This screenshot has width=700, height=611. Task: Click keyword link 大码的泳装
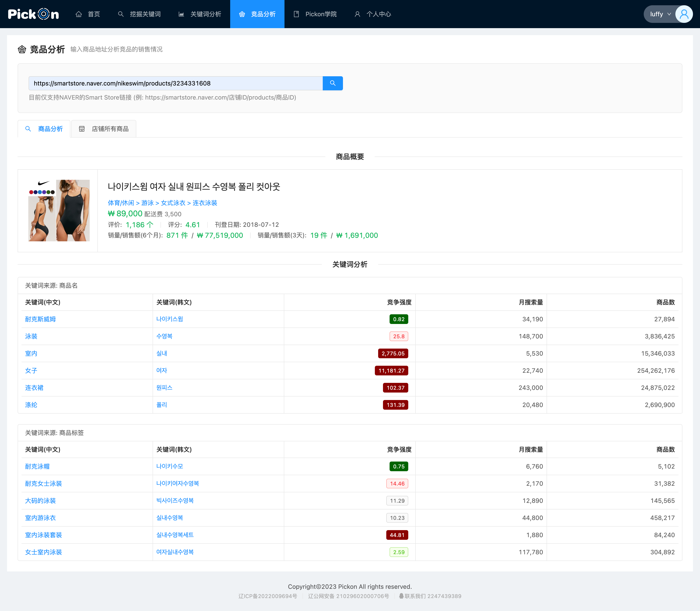[x=40, y=501]
